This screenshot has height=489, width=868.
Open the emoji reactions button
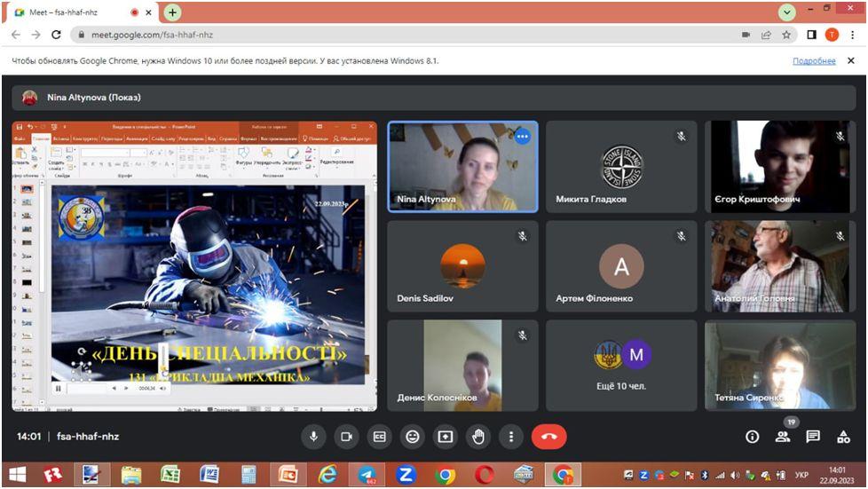click(x=413, y=437)
